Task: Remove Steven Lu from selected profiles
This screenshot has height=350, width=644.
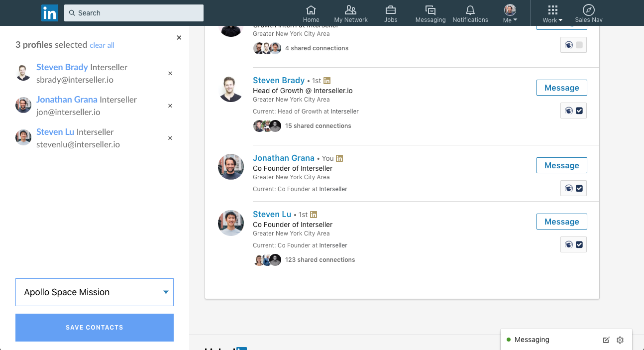Action: (x=170, y=138)
